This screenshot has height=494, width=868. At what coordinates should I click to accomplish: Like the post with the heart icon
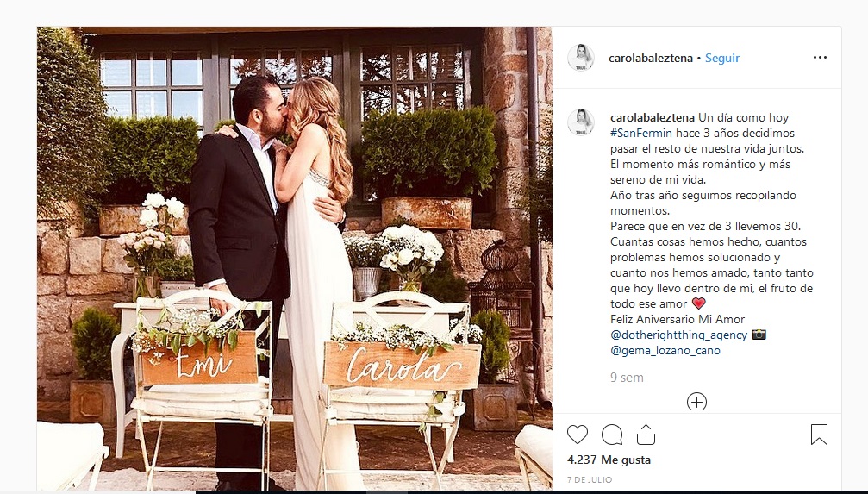pyautogui.click(x=578, y=435)
